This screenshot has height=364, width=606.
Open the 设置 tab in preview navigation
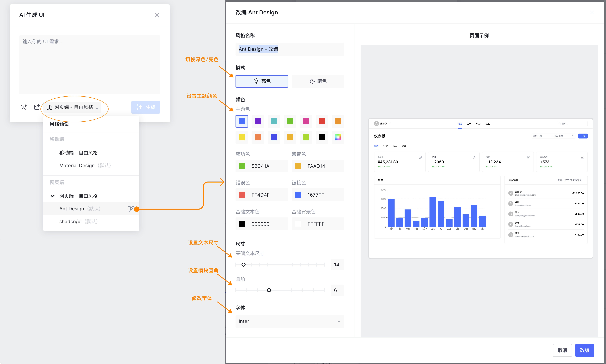tap(488, 124)
